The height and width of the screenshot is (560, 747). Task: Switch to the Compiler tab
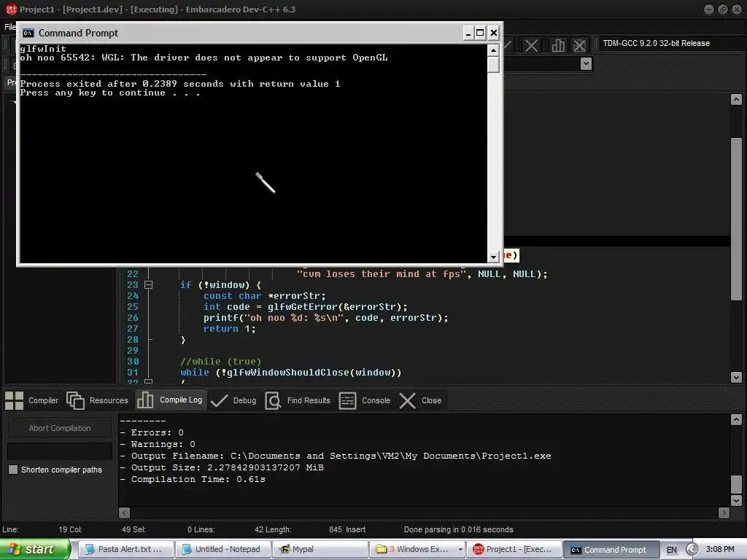coord(32,400)
